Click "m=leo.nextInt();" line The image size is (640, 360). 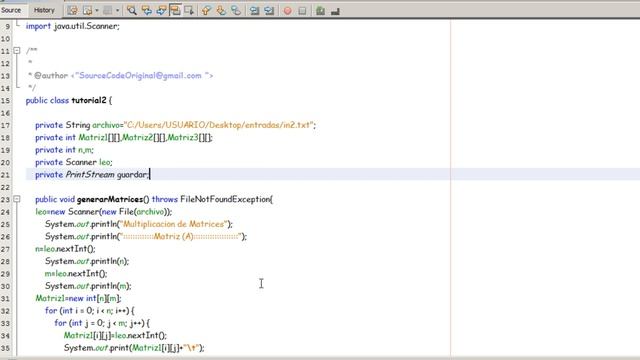click(76, 273)
